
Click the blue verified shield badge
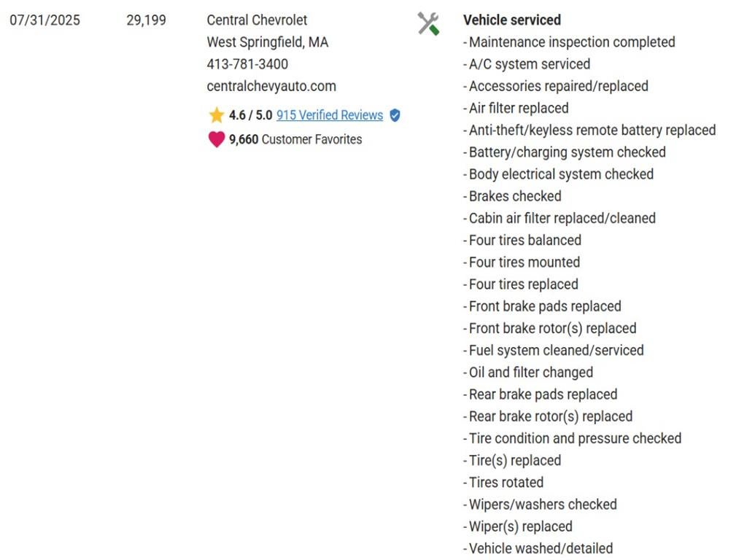(x=395, y=115)
